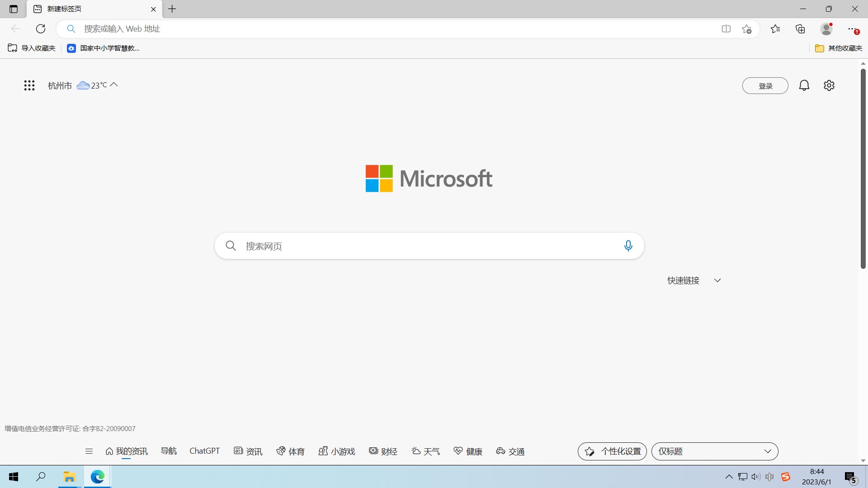Refresh the page
Image resolution: width=868 pixels, height=488 pixels.
coord(41,29)
